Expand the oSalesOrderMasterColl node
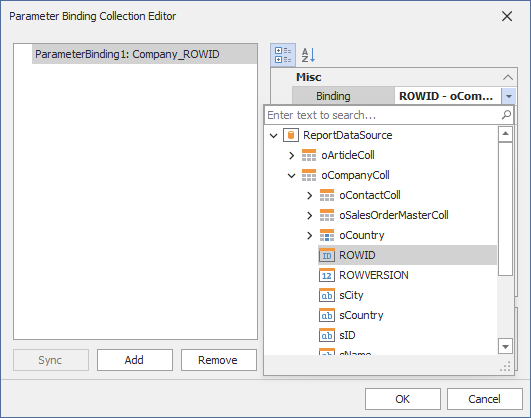Screen dimensions: 531x418 [310, 215]
